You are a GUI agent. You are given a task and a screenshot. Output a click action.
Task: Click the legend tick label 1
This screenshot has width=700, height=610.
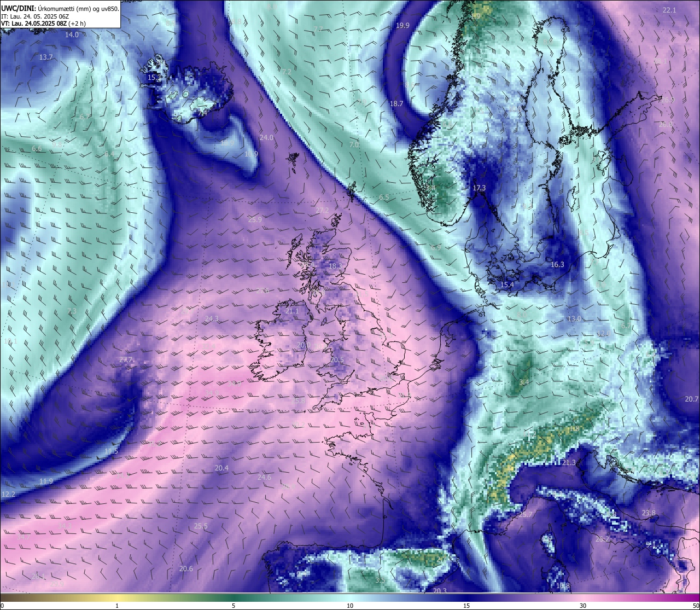point(117,605)
